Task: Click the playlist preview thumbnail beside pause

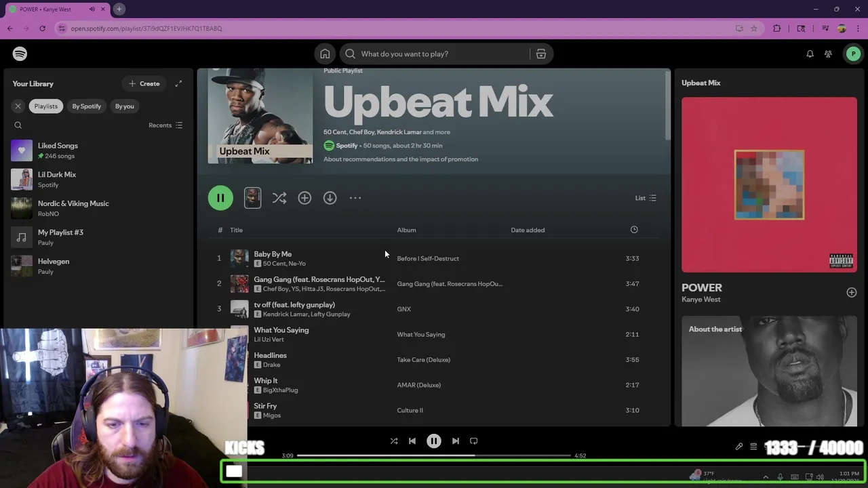Action: tap(252, 198)
